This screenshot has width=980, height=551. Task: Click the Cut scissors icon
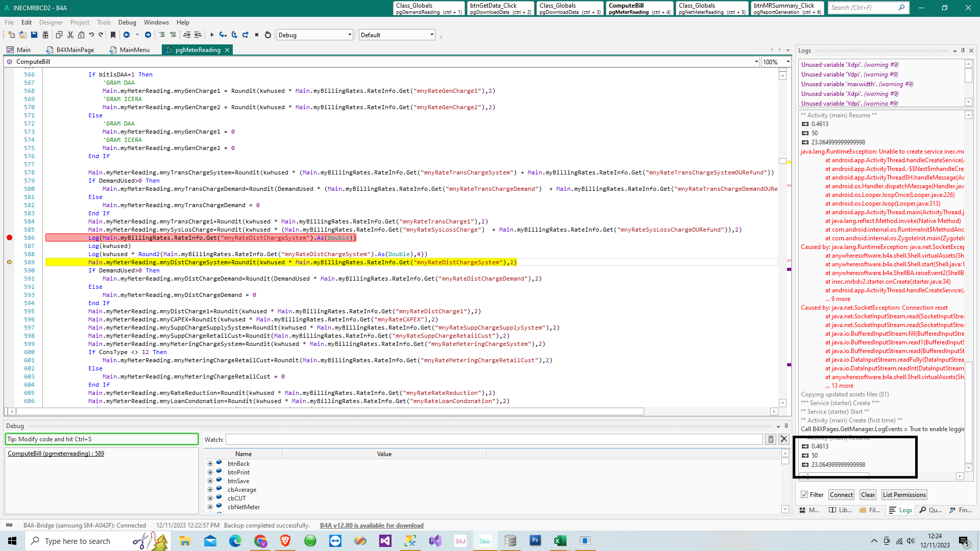tap(70, 35)
